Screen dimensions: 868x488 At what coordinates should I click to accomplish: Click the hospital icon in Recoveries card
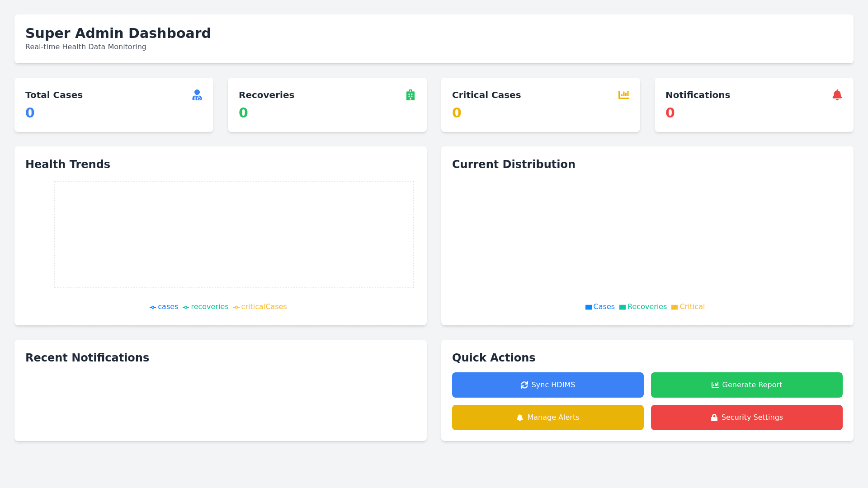click(x=410, y=95)
